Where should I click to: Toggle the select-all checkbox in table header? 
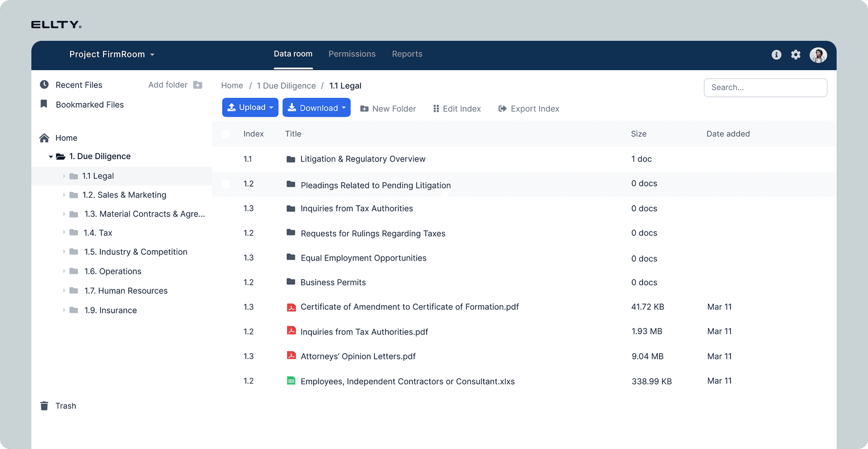click(x=226, y=134)
